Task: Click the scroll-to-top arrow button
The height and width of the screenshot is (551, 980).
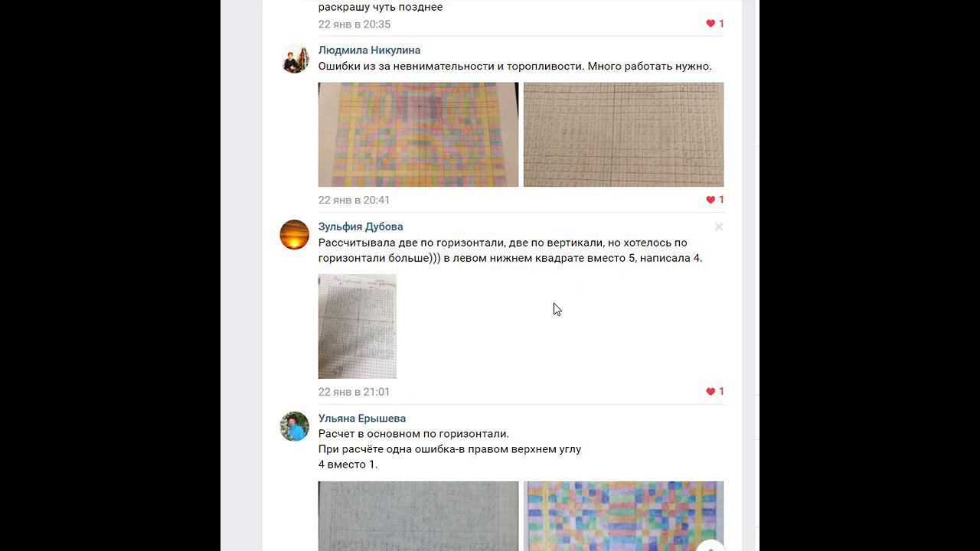Action: pos(710,545)
